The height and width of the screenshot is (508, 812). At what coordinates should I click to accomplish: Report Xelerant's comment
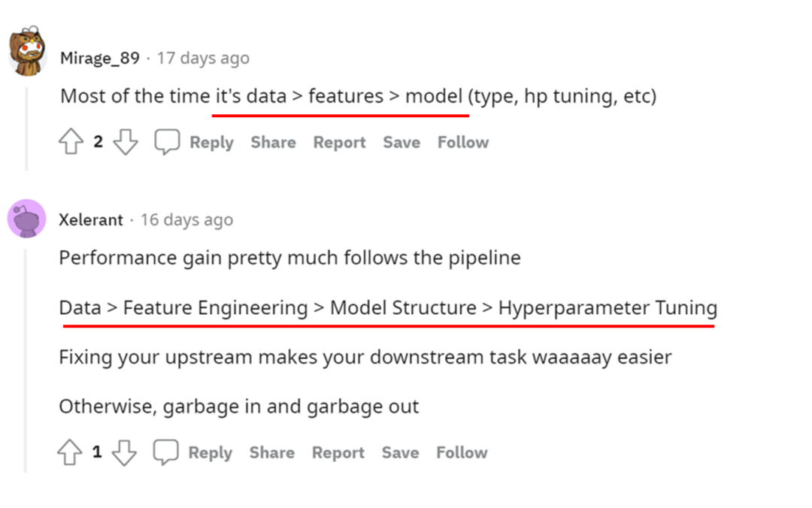coord(338,452)
